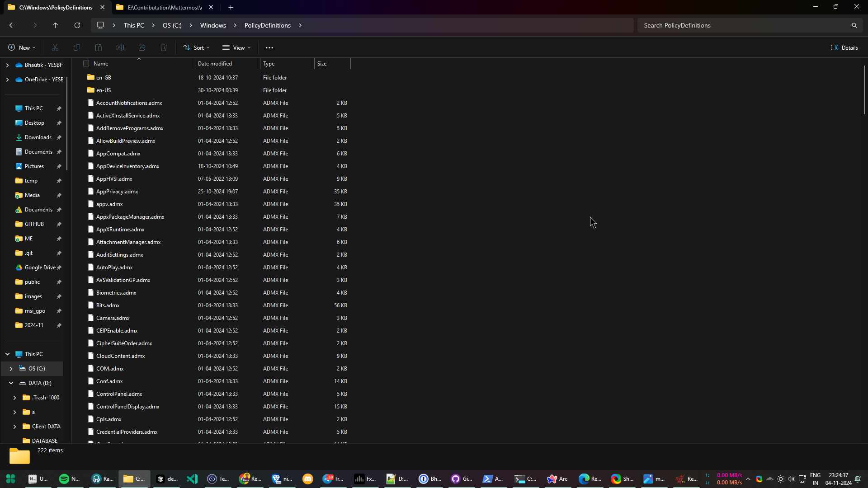The width and height of the screenshot is (868, 488).
Task: Open the See more ellipsis in the toolbar
Action: pyautogui.click(x=269, y=47)
